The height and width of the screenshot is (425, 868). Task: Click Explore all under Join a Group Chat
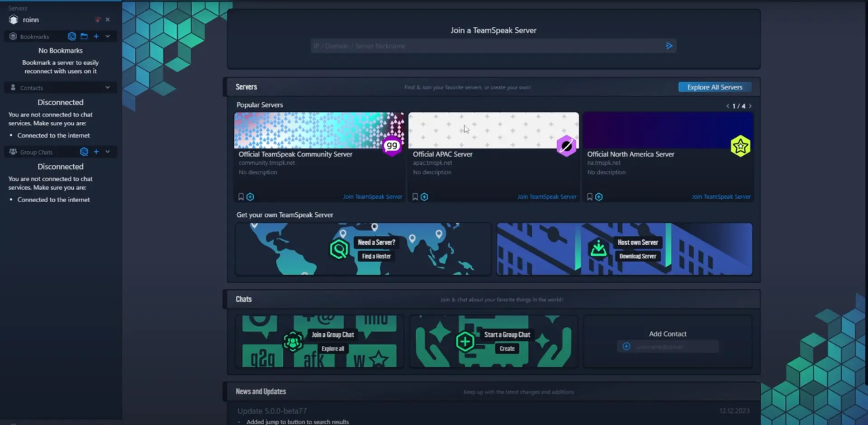click(x=333, y=349)
